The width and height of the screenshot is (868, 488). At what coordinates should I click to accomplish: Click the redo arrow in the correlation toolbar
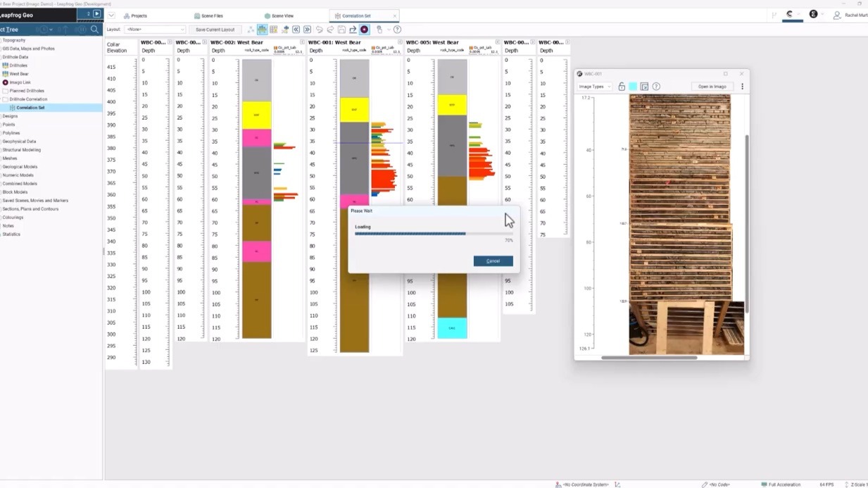point(330,30)
